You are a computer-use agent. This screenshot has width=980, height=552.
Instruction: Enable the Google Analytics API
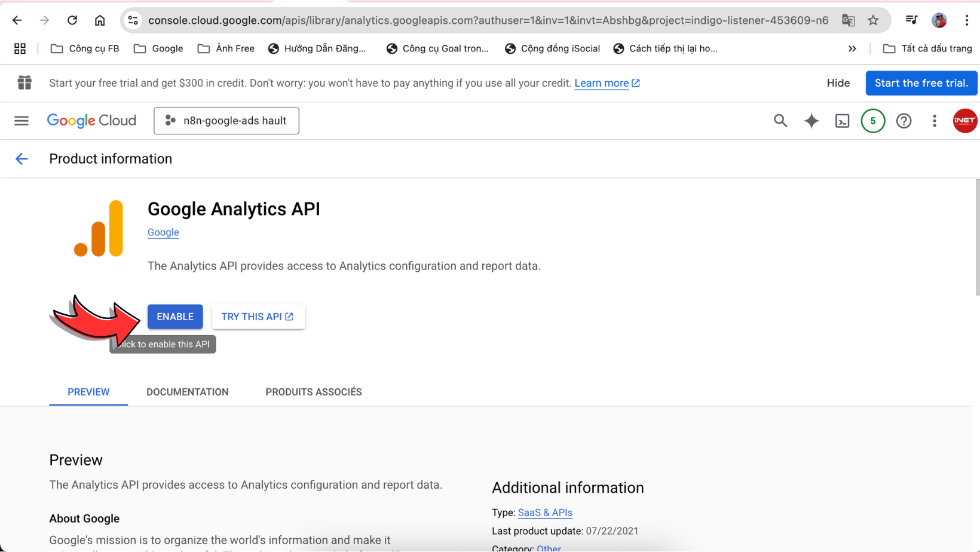pos(175,317)
